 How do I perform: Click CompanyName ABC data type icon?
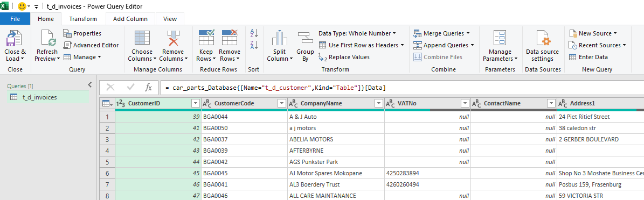293,104
